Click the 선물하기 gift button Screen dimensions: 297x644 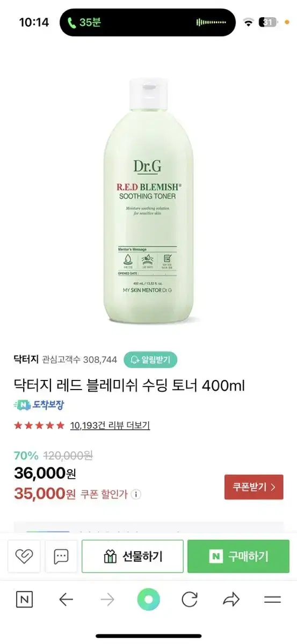pos(133,557)
